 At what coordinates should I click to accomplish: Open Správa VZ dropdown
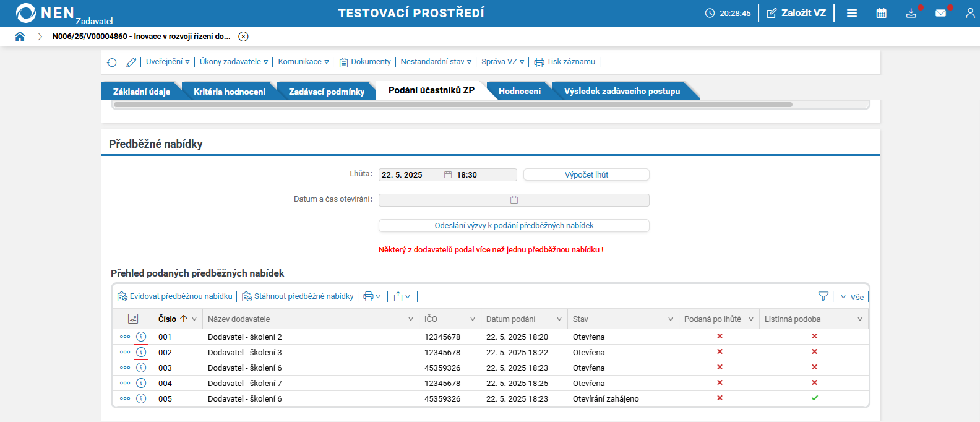pos(503,62)
